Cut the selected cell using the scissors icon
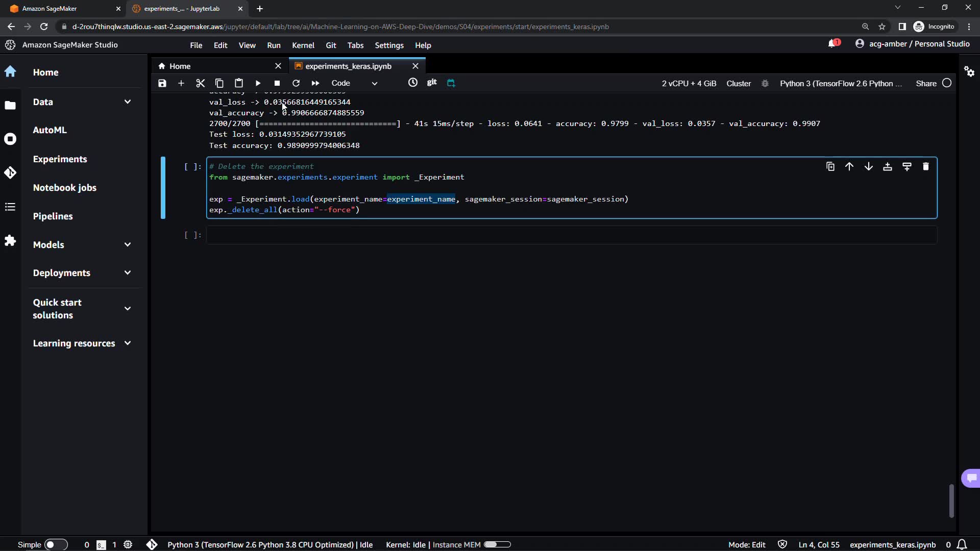980x551 pixels. click(x=200, y=83)
